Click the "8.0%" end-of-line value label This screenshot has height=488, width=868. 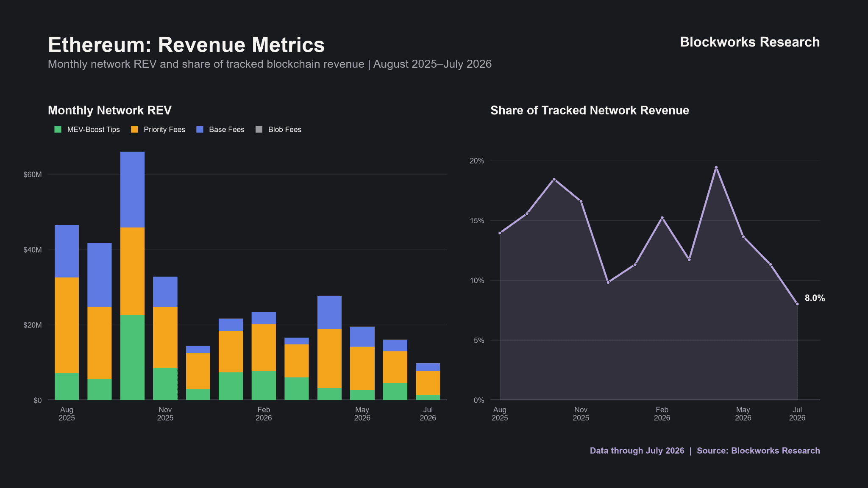click(815, 298)
